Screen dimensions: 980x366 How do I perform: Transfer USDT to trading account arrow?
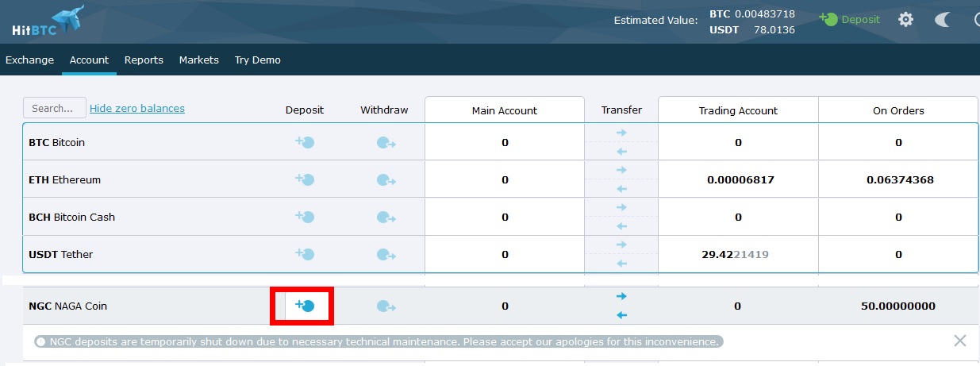pos(621,245)
